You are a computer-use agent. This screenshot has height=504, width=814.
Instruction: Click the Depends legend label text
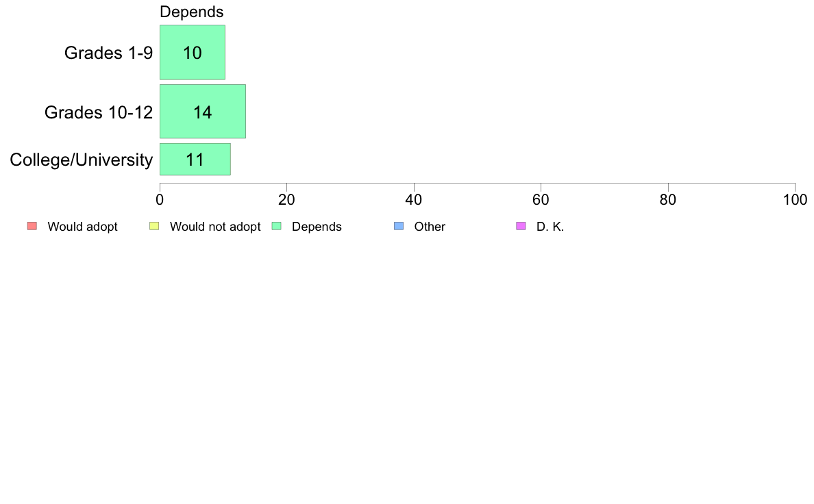[317, 227]
